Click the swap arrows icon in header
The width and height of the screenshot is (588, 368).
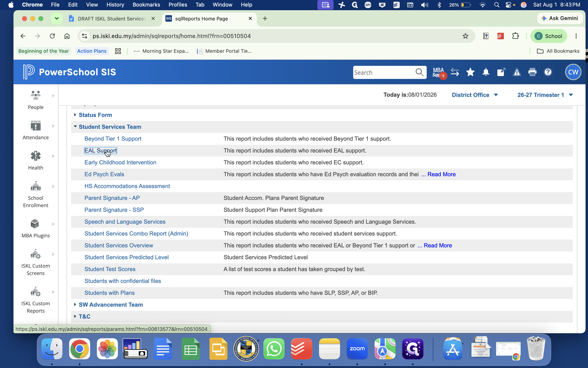pyautogui.click(x=455, y=72)
